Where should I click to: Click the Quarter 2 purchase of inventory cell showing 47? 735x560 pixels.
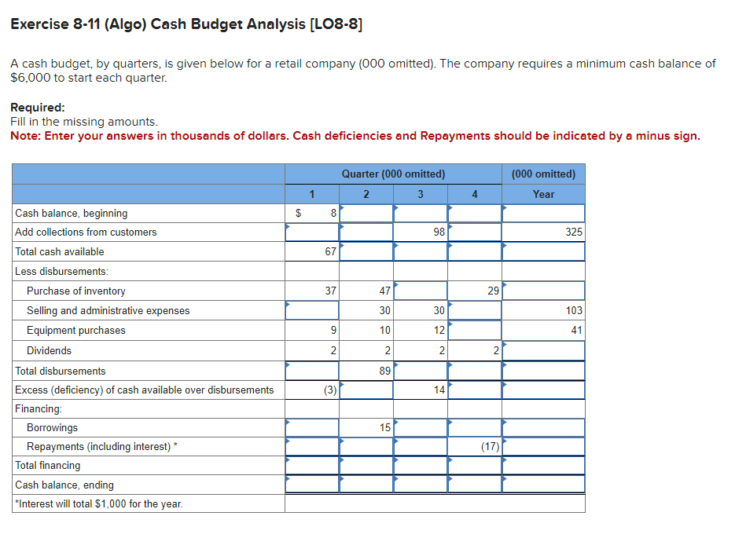366,290
